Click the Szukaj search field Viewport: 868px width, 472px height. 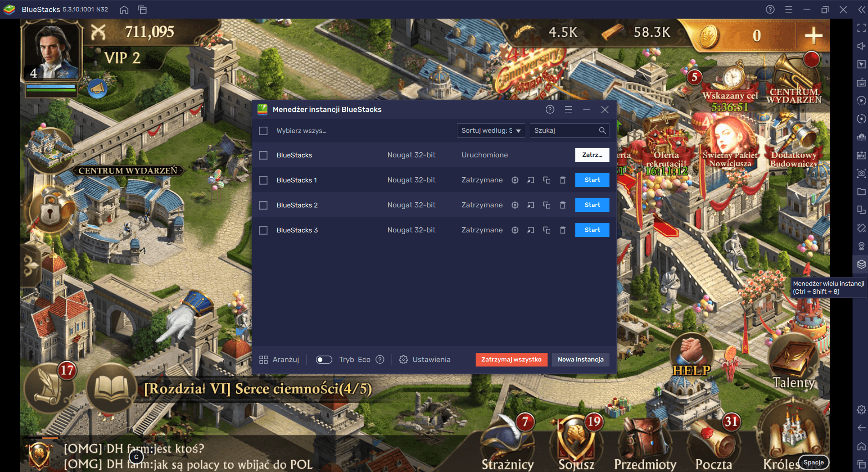569,131
